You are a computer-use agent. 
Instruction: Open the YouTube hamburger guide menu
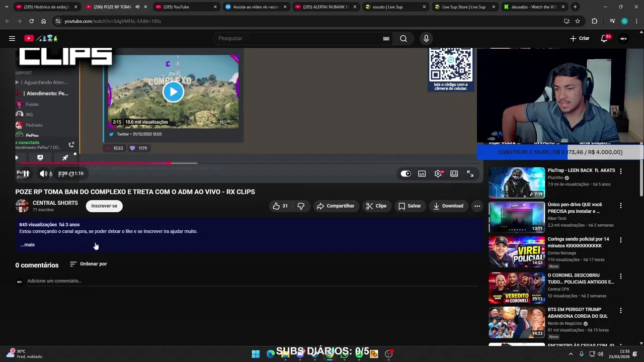point(12,38)
